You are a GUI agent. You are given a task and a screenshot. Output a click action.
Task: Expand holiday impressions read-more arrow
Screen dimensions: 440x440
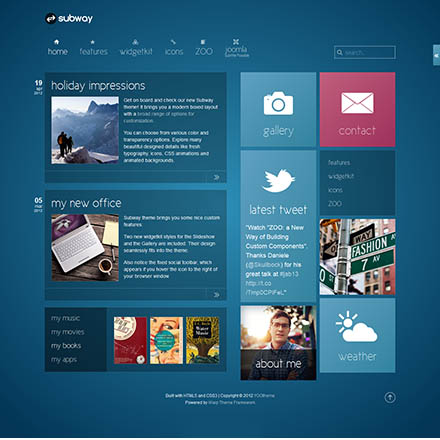click(216, 177)
